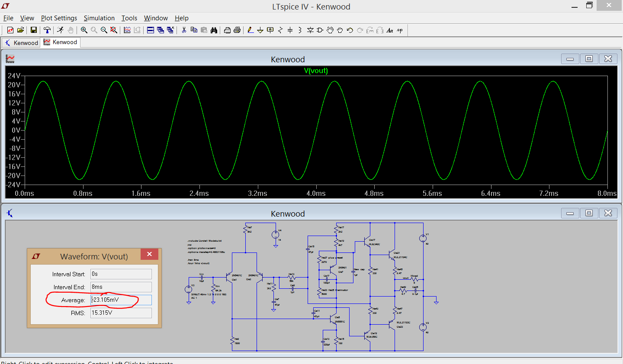Viewport: 623px width, 364px height.
Task: Click the Close All windows icon
Action: point(170,30)
